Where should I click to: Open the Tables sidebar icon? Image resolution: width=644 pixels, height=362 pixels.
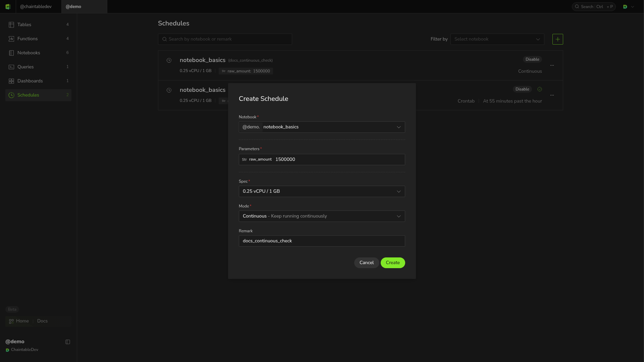pyautogui.click(x=11, y=25)
